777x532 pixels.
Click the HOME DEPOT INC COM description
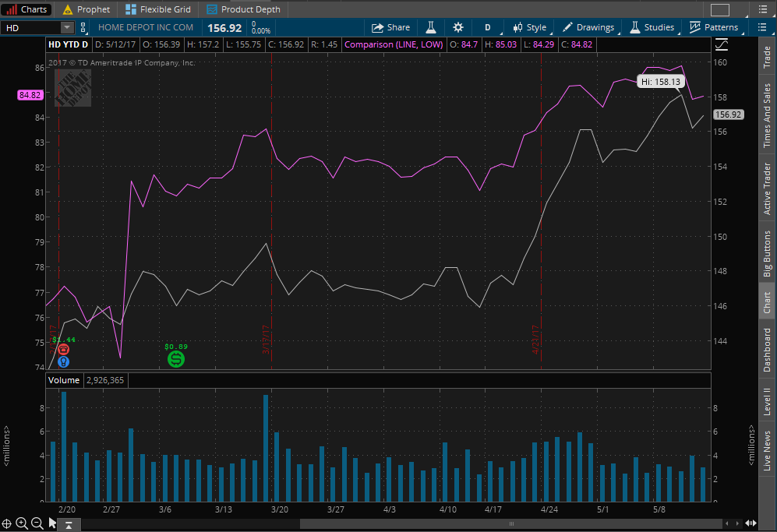tap(146, 28)
